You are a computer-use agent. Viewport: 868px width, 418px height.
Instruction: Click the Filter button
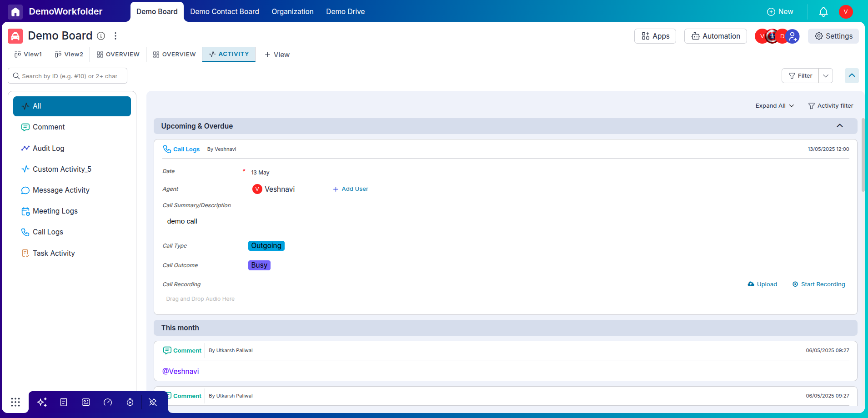[800, 76]
